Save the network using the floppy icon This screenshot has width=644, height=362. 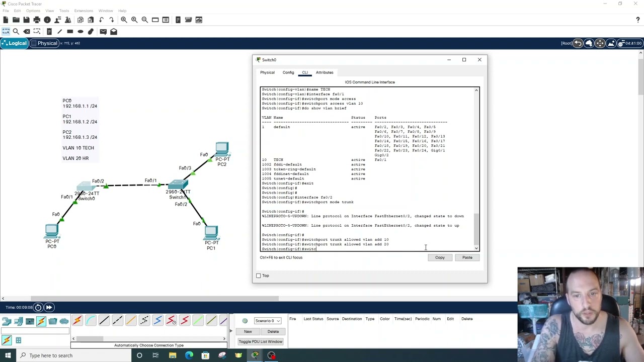coord(26,20)
